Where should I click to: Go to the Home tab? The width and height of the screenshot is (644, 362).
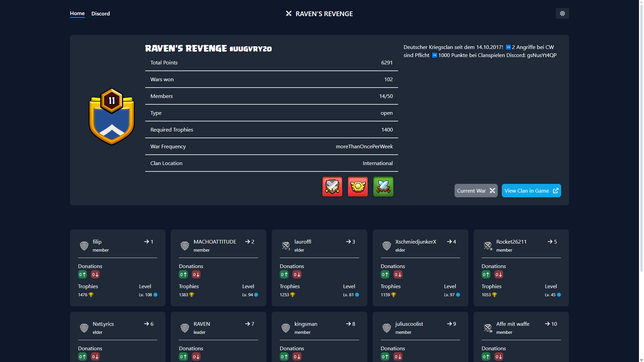click(x=77, y=13)
